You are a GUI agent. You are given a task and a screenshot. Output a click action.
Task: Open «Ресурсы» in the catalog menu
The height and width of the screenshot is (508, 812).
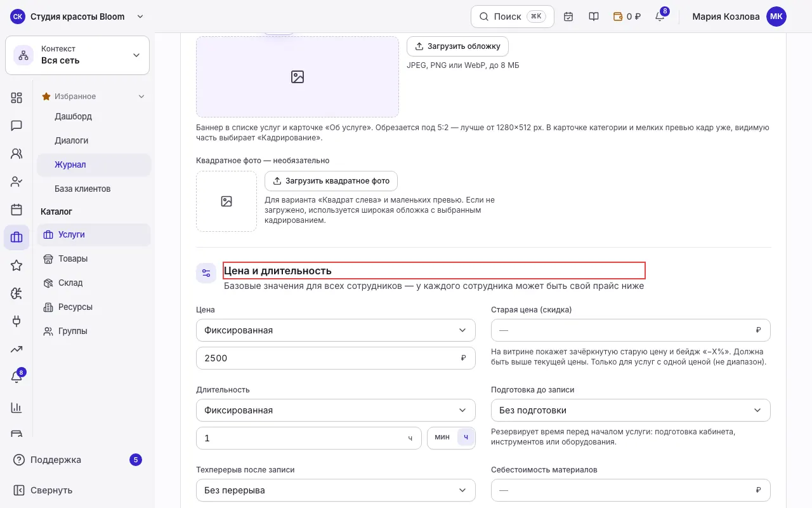pos(94,307)
